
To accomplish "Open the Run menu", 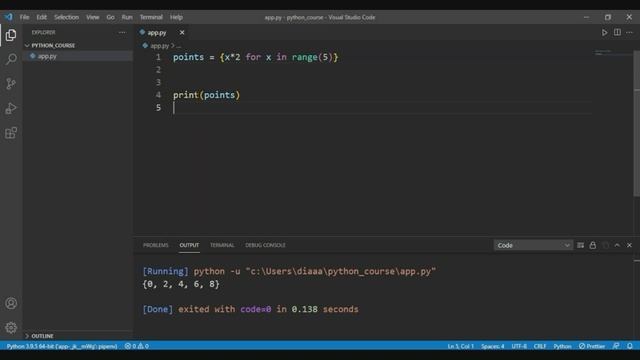I will (127, 17).
